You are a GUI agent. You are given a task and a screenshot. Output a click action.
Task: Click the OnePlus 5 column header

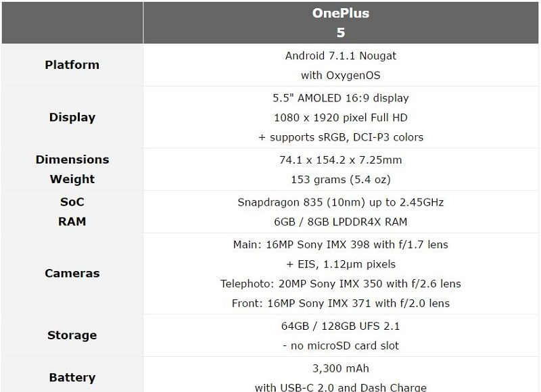click(341, 22)
